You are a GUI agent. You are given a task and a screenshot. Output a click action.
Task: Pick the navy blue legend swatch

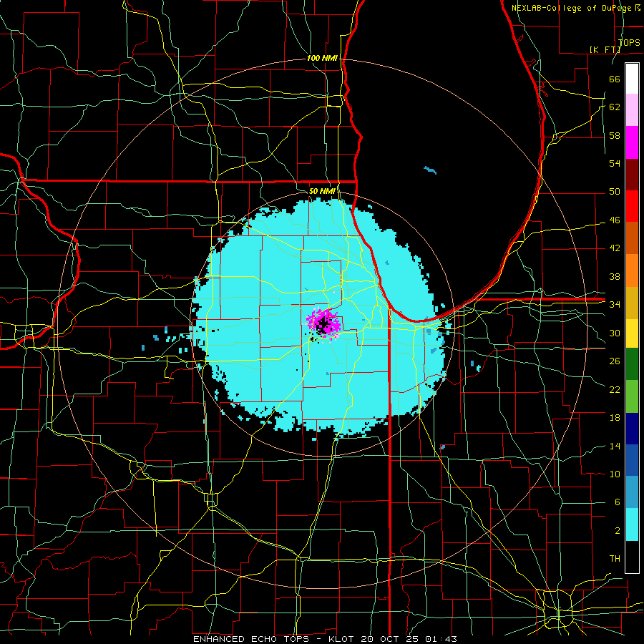pyautogui.click(x=632, y=429)
